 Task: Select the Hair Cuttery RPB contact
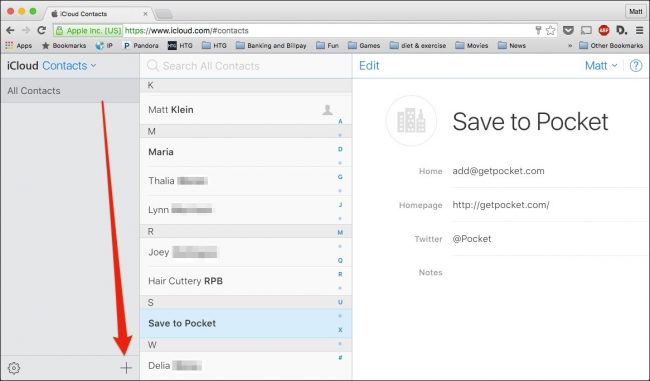[245, 281]
